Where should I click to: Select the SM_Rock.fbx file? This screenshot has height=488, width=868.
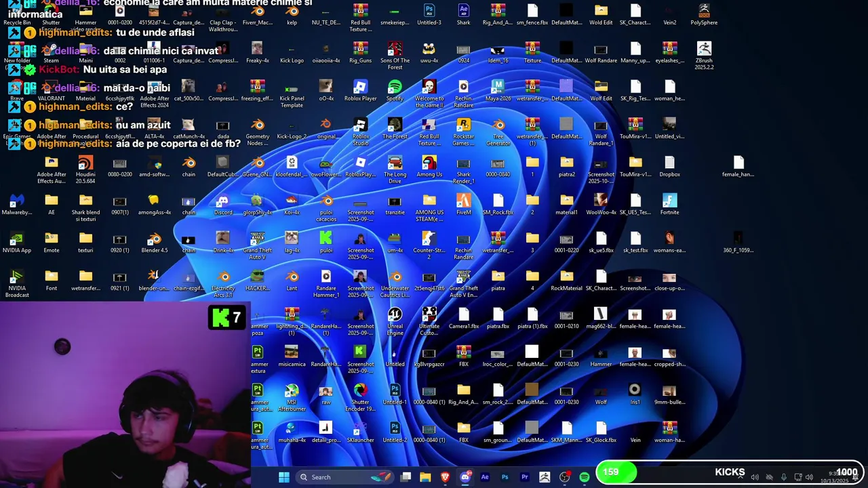coord(498,205)
